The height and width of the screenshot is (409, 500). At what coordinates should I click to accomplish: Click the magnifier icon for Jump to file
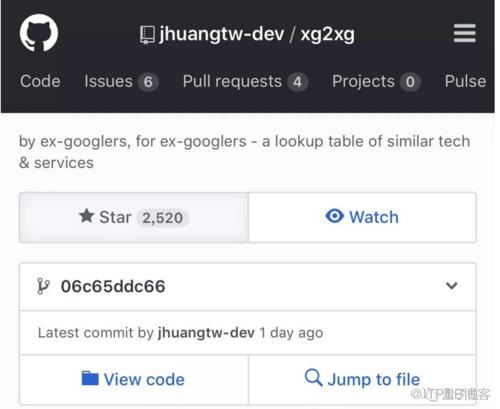click(x=313, y=377)
